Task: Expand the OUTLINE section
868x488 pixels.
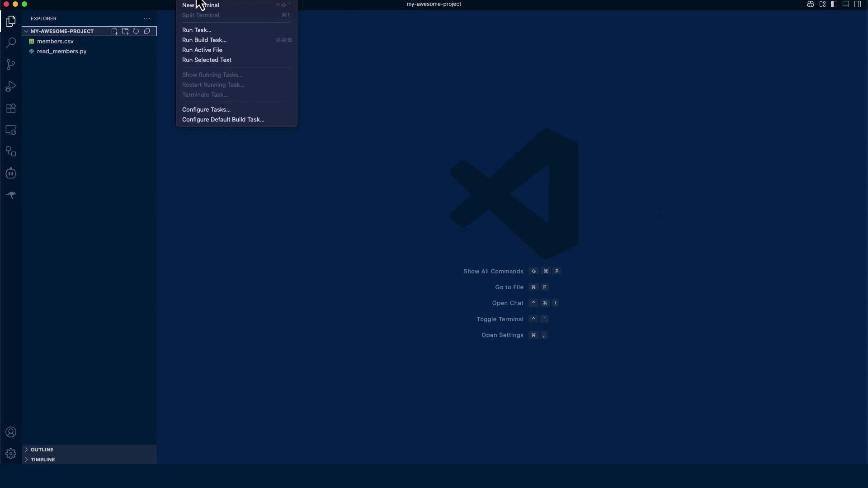Action: coord(90,450)
